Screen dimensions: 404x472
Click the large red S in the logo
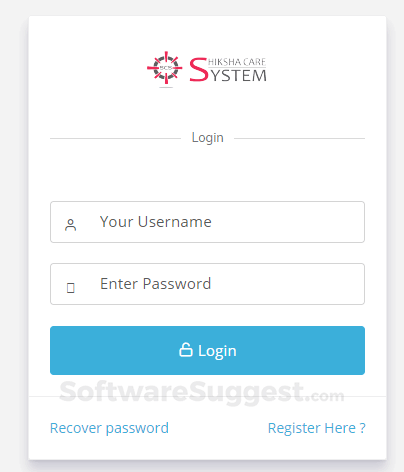(199, 70)
